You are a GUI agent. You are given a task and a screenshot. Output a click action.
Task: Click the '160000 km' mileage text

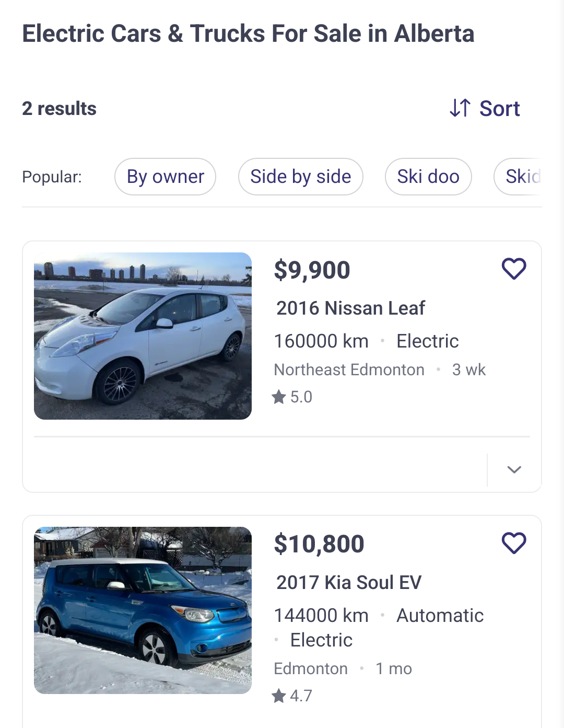[x=321, y=341]
